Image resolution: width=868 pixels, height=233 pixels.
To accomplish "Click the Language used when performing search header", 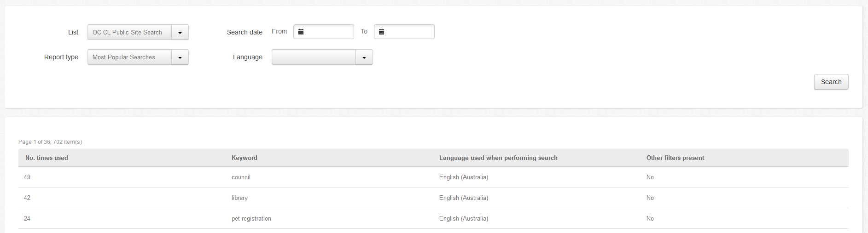I will [498, 158].
